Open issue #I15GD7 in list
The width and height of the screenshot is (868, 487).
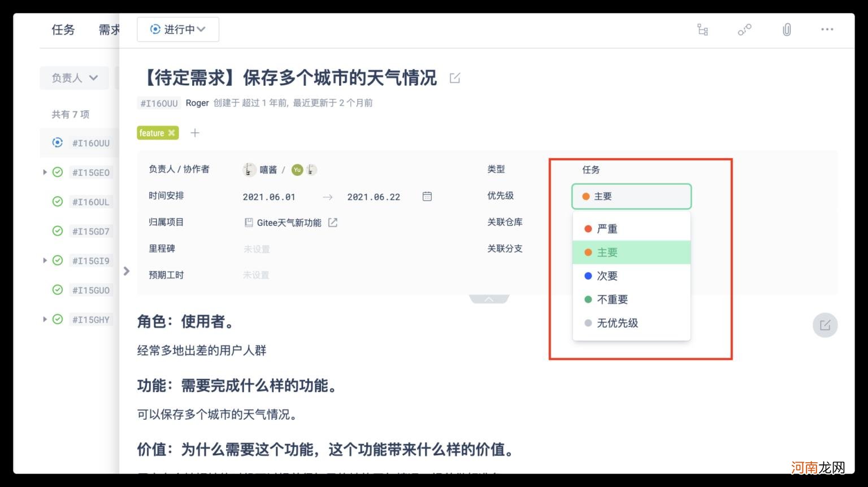coord(91,231)
